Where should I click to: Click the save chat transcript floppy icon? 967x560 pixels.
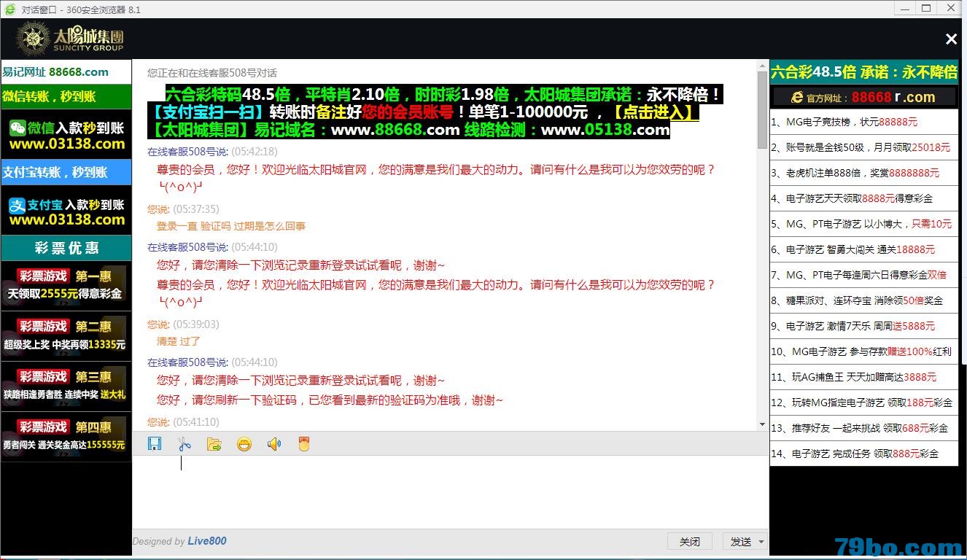coord(155,443)
